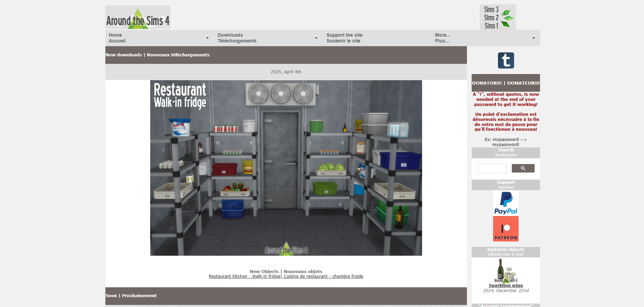Viewport: 644px width, 307px height.
Task: Open the Tumblr icon link
Action: tap(506, 60)
